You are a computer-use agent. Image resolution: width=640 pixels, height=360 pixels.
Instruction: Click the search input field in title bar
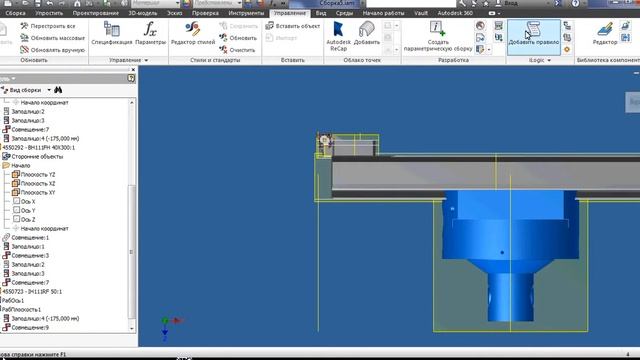pos(411,3)
